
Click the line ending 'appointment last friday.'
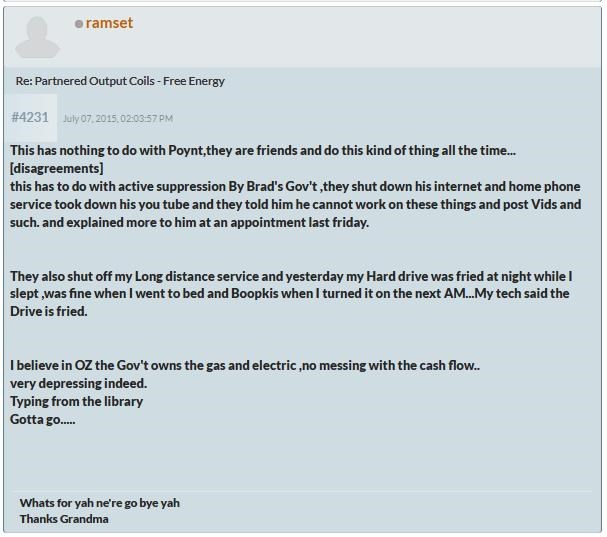point(189,222)
